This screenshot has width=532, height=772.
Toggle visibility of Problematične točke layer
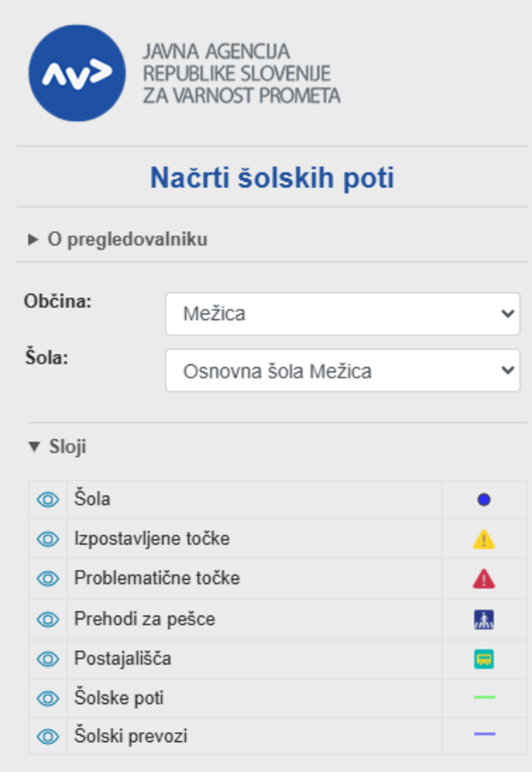click(x=48, y=578)
